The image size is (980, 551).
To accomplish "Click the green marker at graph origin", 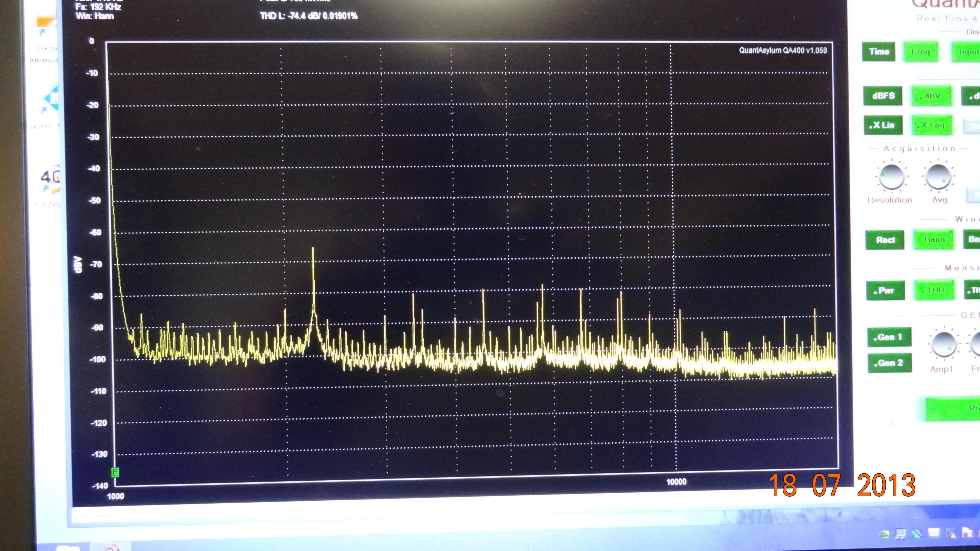I will (115, 472).
